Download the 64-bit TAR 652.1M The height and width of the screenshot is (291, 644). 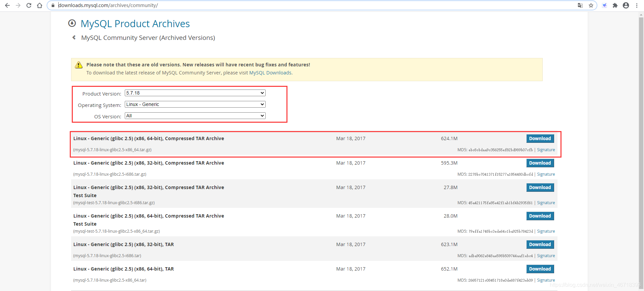pyautogui.click(x=540, y=269)
